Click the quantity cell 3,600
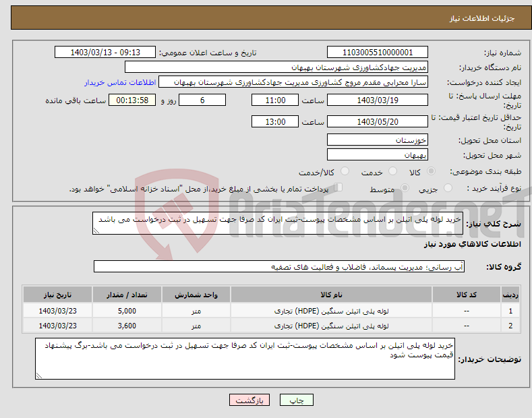 click(x=127, y=326)
